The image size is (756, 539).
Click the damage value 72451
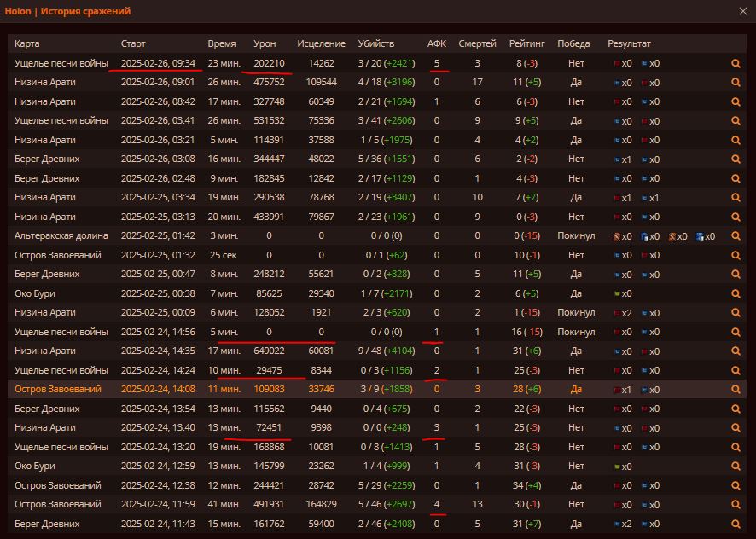269,427
